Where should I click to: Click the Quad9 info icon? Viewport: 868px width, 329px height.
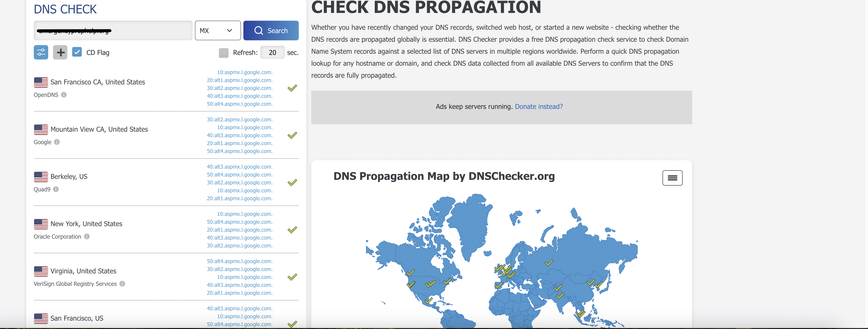tap(56, 189)
